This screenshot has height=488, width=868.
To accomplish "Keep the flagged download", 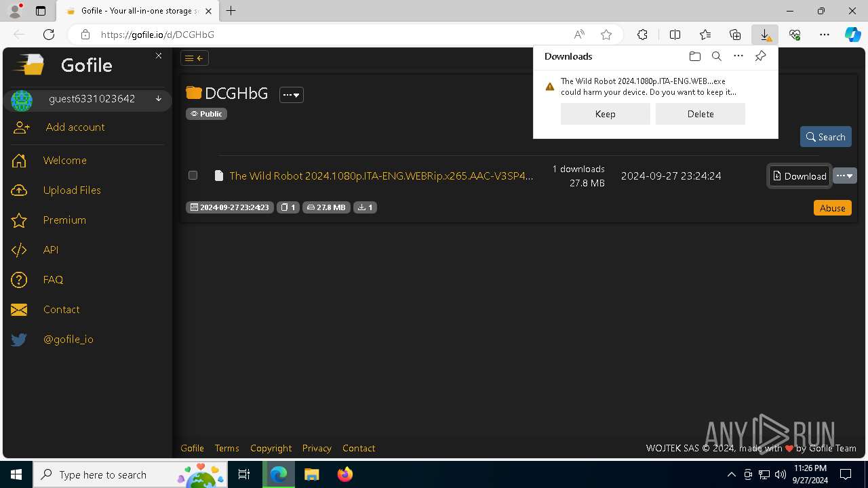I will click(606, 114).
